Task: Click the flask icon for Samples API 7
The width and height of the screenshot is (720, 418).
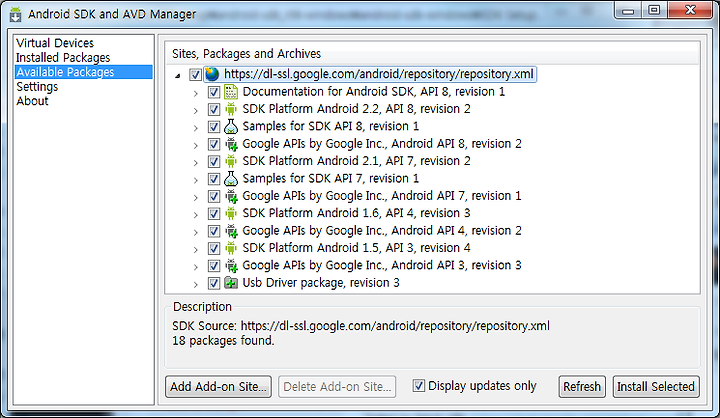Action: (x=231, y=179)
